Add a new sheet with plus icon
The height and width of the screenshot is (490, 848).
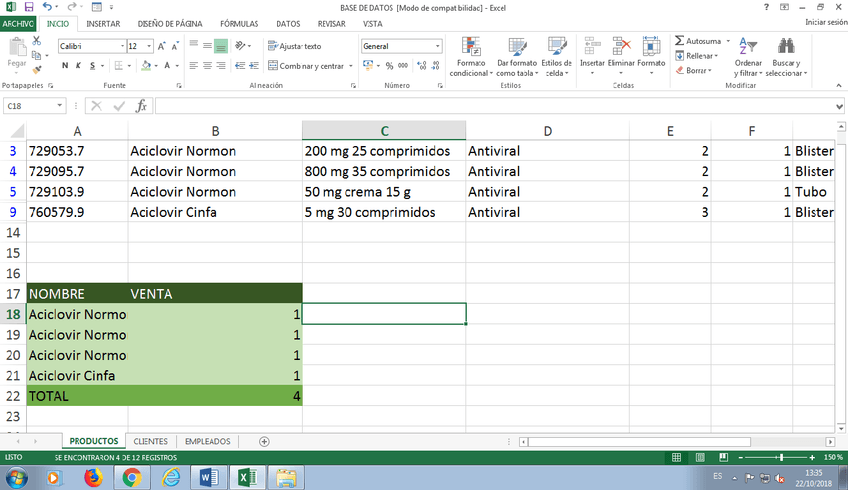pos(264,441)
